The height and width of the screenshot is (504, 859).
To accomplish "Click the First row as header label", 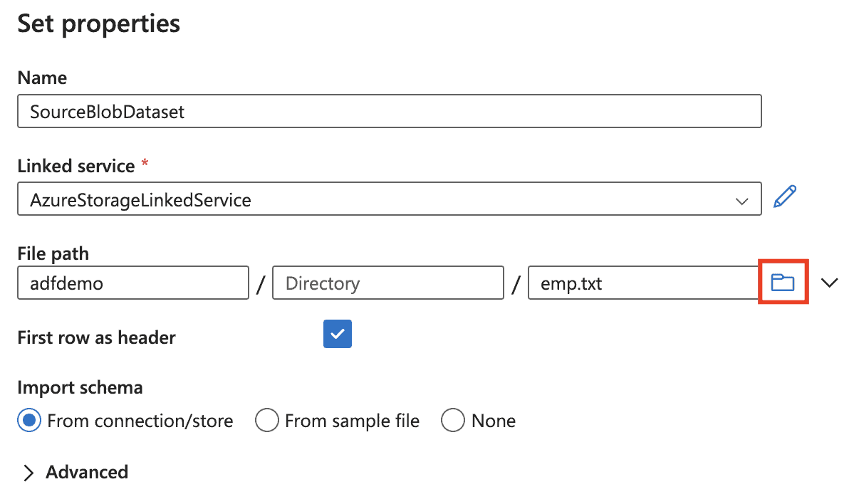I will tap(96, 337).
